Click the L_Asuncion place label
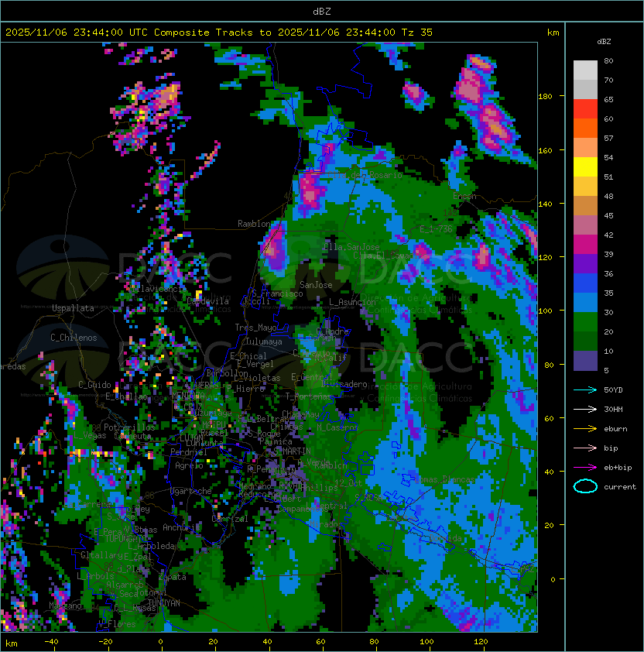644x652 pixels. click(x=352, y=302)
